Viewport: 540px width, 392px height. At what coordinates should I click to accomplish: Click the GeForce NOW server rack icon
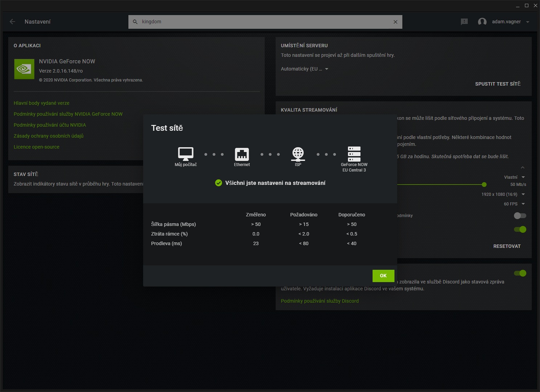click(x=354, y=154)
